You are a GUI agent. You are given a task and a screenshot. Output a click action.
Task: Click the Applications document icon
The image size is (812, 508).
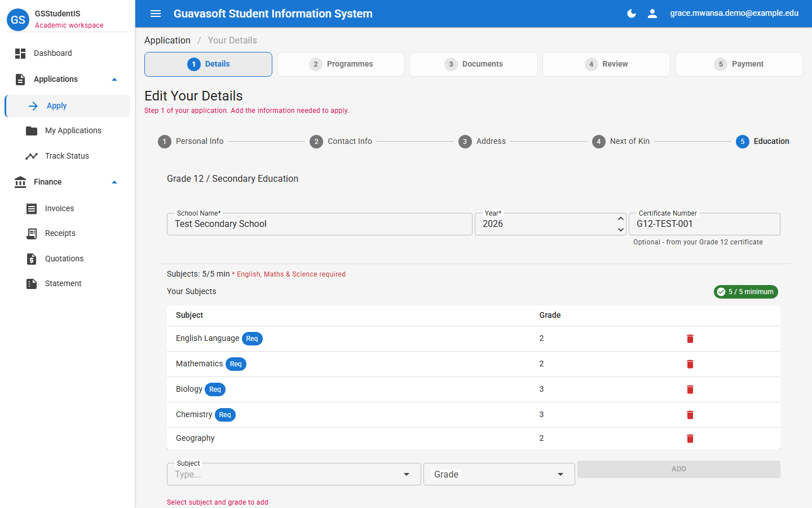(x=20, y=80)
